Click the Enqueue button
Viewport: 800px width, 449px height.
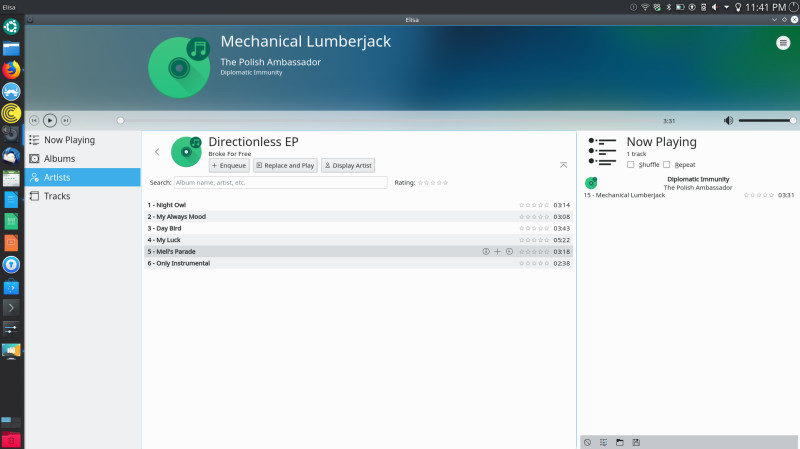tap(229, 165)
